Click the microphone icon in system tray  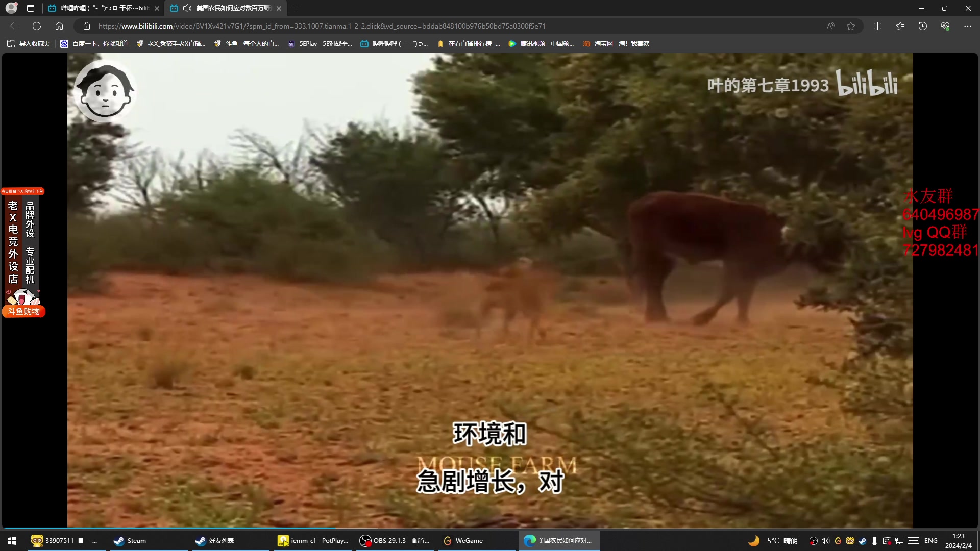(875, 540)
